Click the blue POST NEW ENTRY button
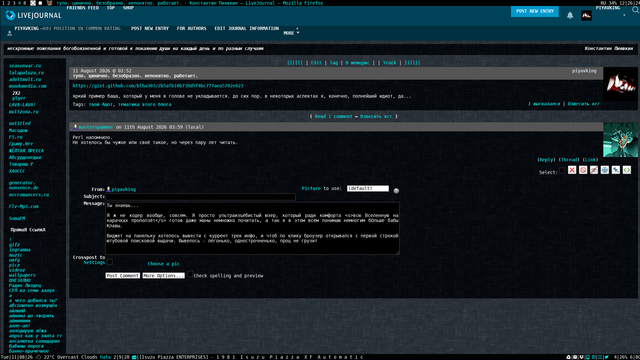 535,11
